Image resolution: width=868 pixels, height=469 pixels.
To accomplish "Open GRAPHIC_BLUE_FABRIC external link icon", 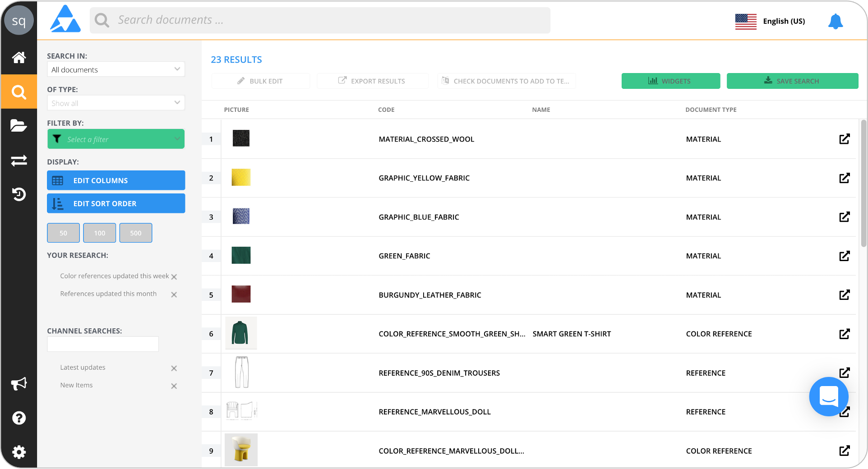I will click(x=845, y=217).
